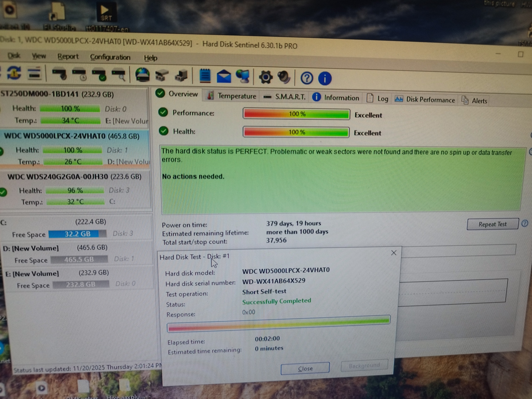Viewport: 532px width, 399px height.
Task: Click the blue envelope email icon
Action: tap(224, 77)
